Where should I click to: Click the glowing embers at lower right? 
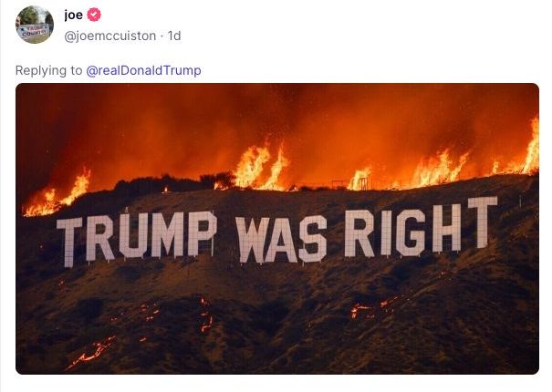point(375,308)
